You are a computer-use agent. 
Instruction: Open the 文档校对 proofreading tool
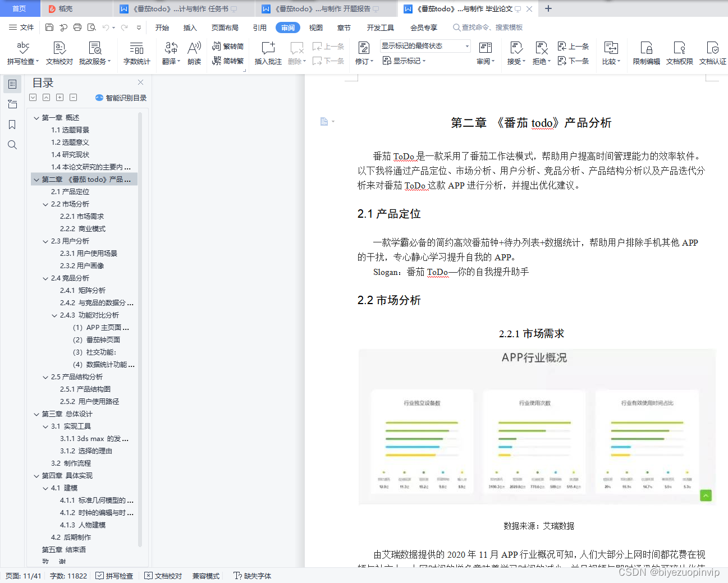(x=59, y=53)
